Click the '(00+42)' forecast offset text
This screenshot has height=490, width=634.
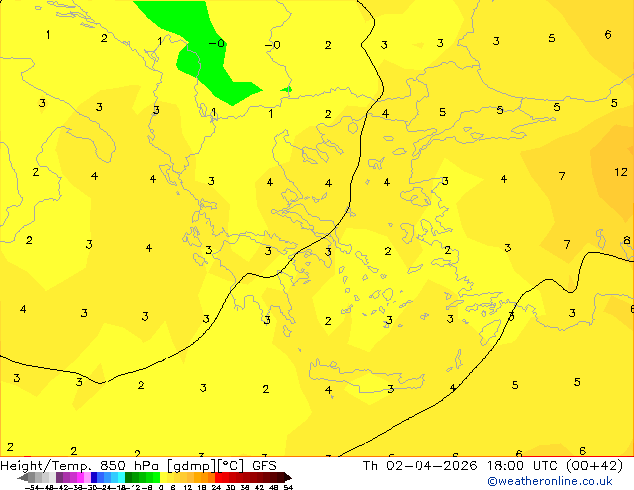(594, 466)
